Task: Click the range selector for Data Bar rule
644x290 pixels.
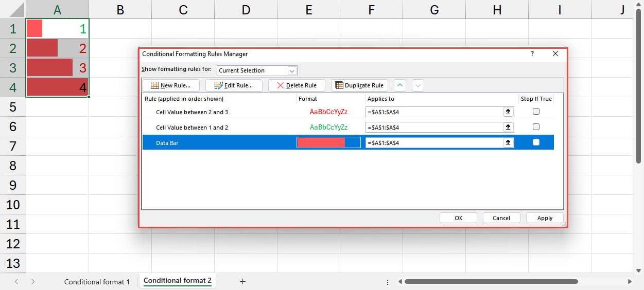Action: tap(508, 142)
